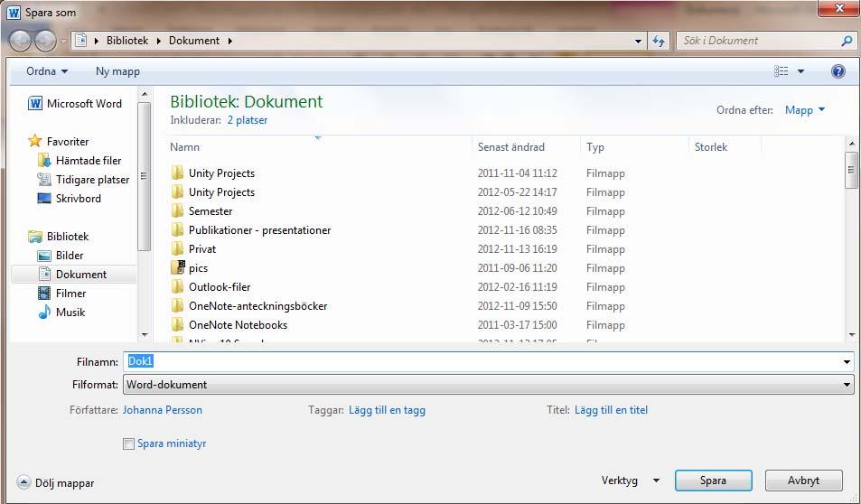The image size is (861, 504).
Task: Open the Filformat Word-dokument dropdown
Action: 488,384
